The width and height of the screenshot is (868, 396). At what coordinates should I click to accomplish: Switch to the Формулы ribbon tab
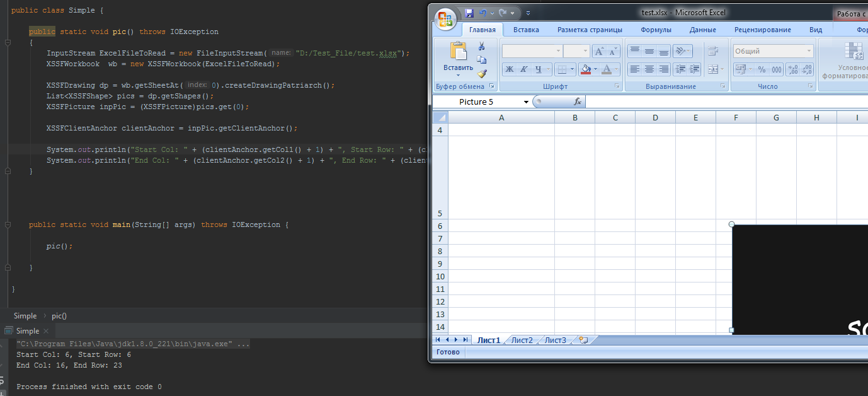tap(656, 30)
